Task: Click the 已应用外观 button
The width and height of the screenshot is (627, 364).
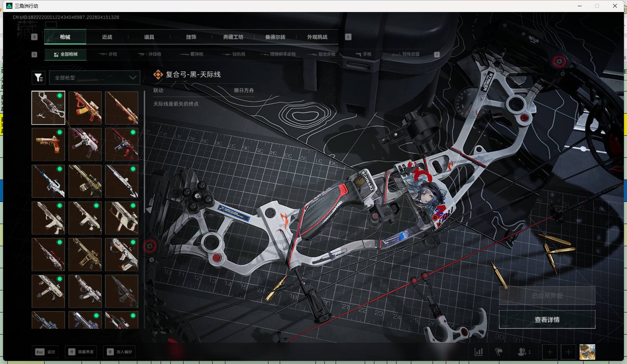Action: (547, 296)
